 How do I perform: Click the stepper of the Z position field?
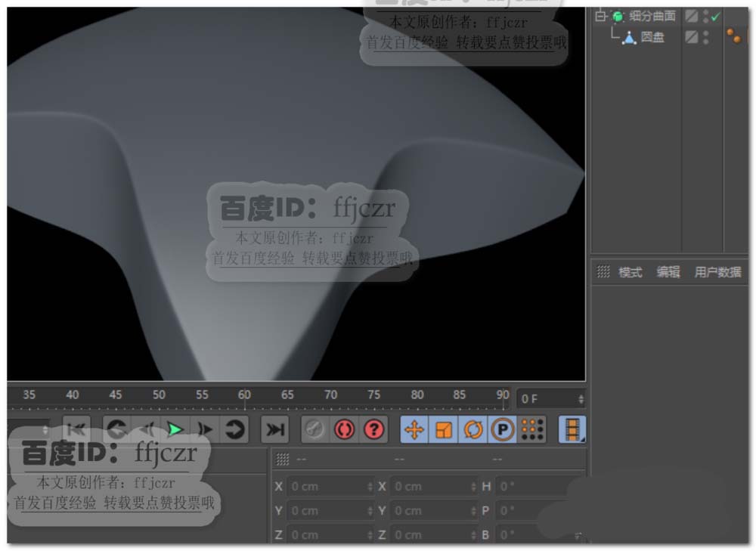click(x=370, y=534)
